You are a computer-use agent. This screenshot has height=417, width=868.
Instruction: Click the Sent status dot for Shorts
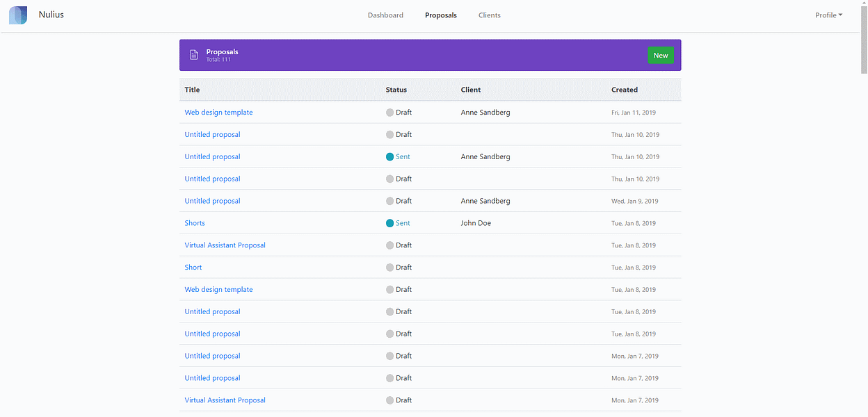point(390,223)
